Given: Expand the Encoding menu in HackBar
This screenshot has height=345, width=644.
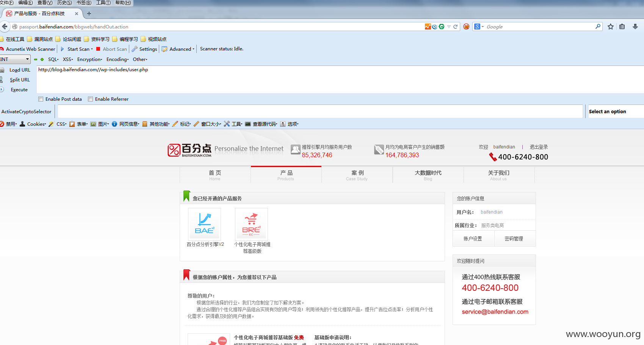Looking at the screenshot, I should (118, 59).
